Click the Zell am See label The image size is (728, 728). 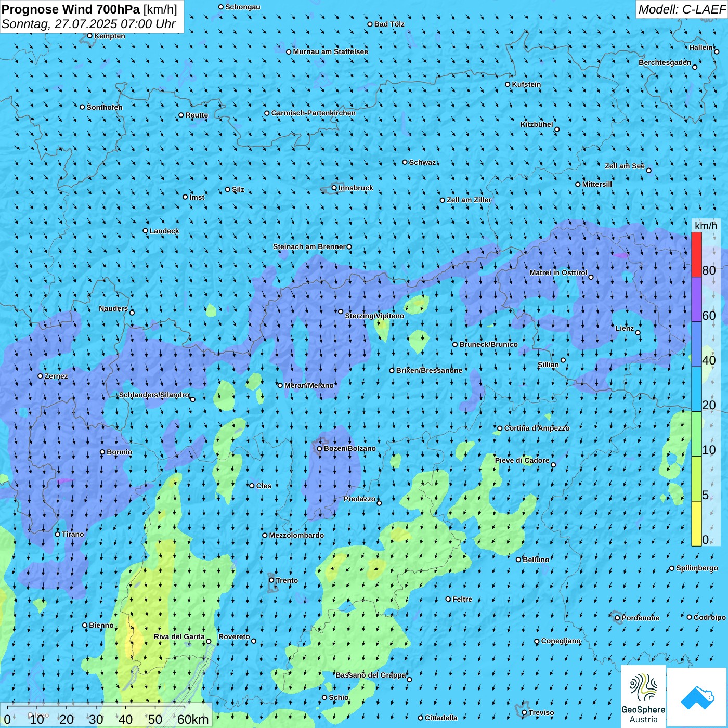click(625, 166)
